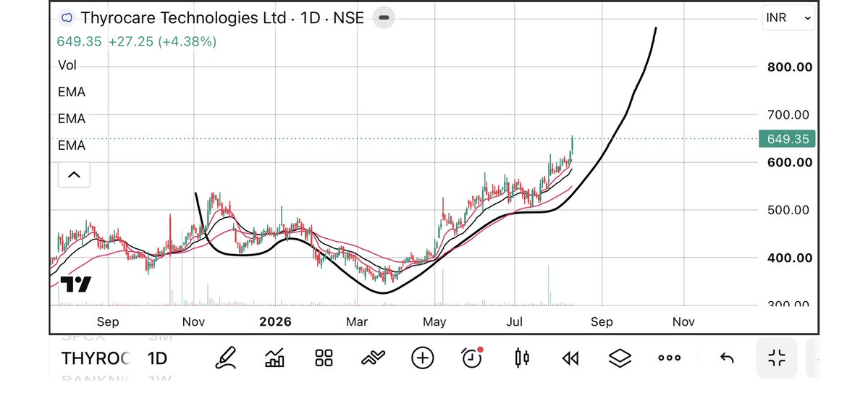Start bar replay rewind icon
Image resolution: width=868 pixels, height=401 pixels.
point(570,358)
